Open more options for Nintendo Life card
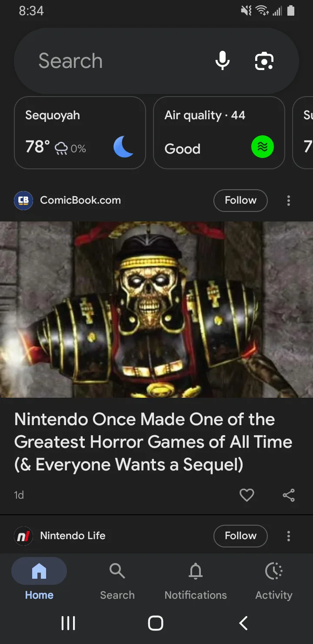Screen dimensions: 313x644 pyautogui.click(x=288, y=536)
